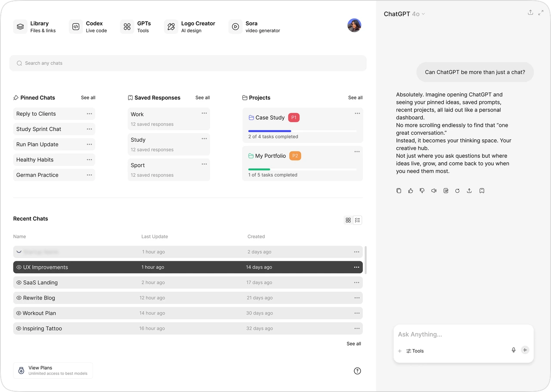Image resolution: width=551 pixels, height=392 pixels.
Task: Bookmark the response to saved responses
Action: pos(482,191)
